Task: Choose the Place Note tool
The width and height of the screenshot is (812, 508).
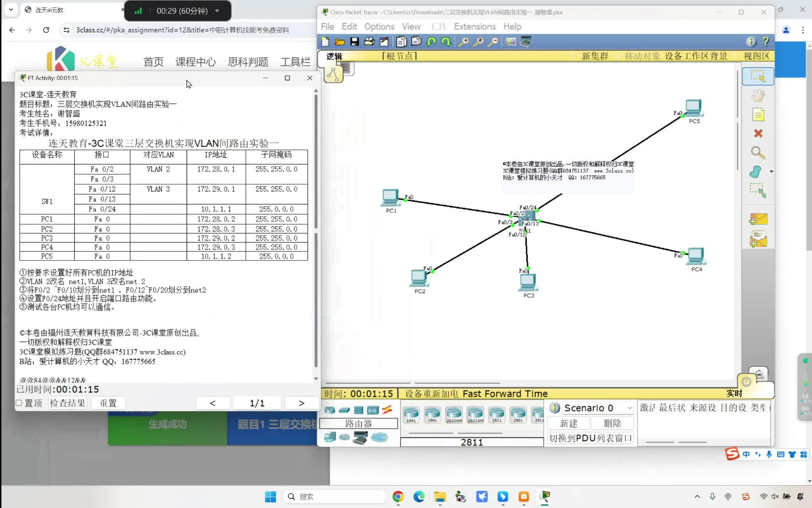Action: (758, 115)
